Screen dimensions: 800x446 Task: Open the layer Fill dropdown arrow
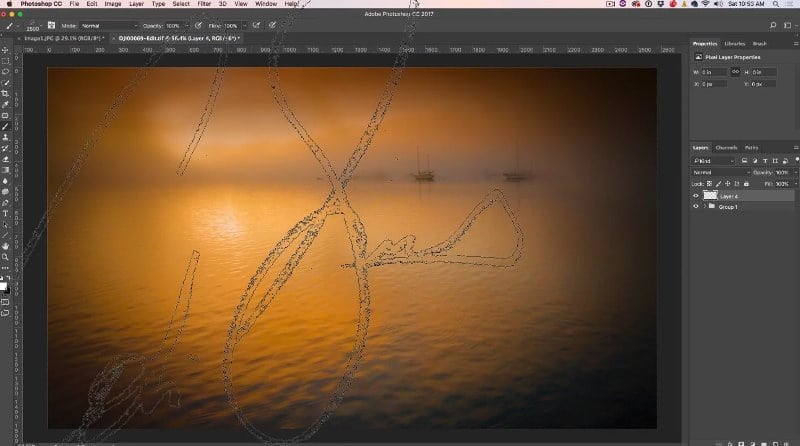(794, 184)
